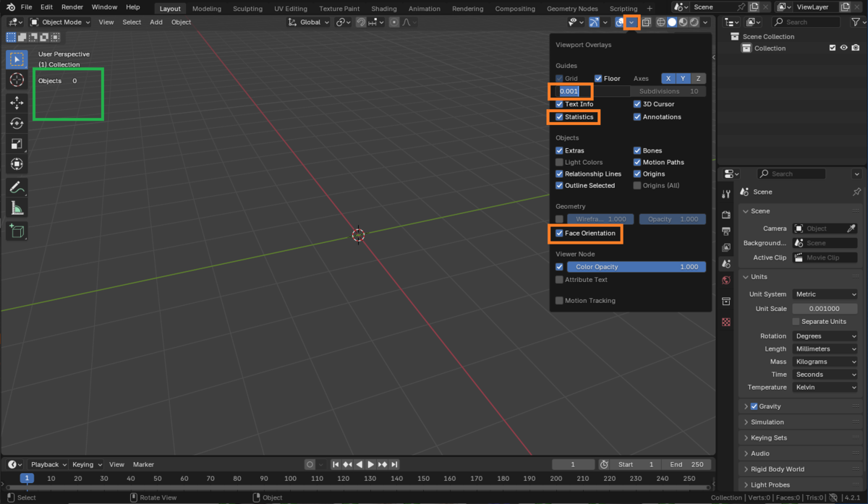Viewport: 868px width, 504px height.
Task: Select the Add Cube tool
Action: pyautogui.click(x=17, y=231)
